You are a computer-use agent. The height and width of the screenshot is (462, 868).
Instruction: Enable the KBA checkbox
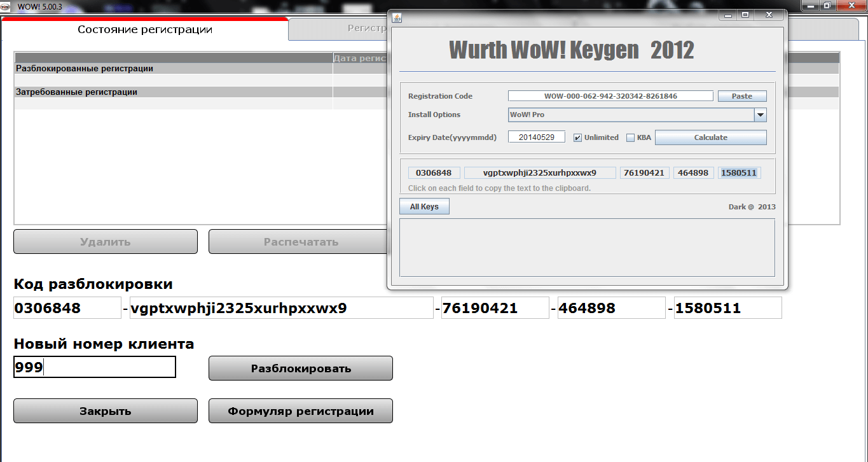coord(631,137)
